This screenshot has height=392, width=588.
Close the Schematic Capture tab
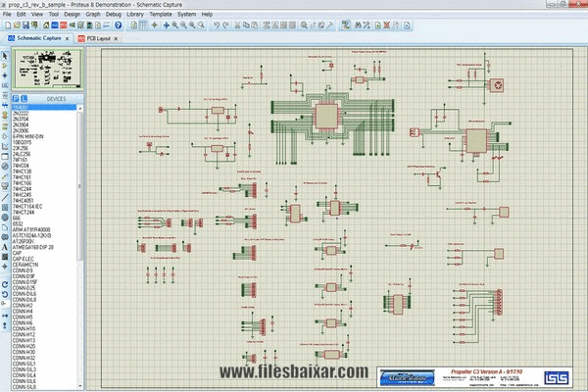67,38
